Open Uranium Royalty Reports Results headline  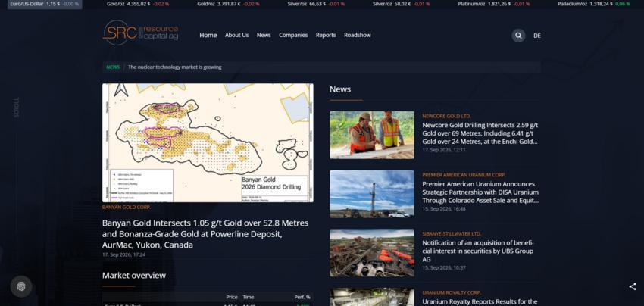[x=480, y=302]
